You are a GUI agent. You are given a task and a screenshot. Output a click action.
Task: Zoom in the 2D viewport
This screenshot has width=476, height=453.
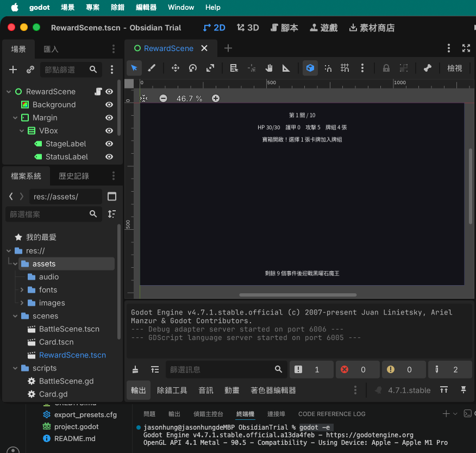(x=216, y=98)
